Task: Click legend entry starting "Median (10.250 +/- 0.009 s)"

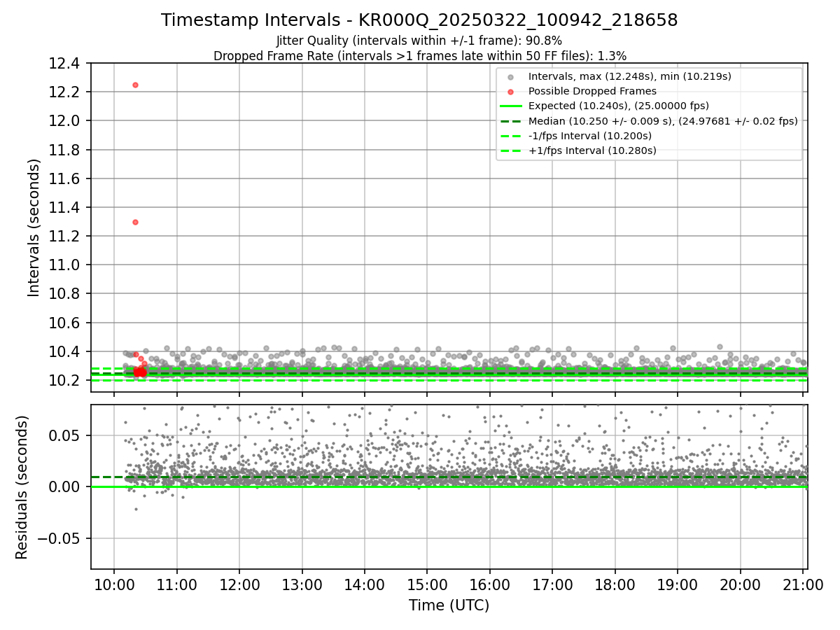Action: [x=663, y=121]
